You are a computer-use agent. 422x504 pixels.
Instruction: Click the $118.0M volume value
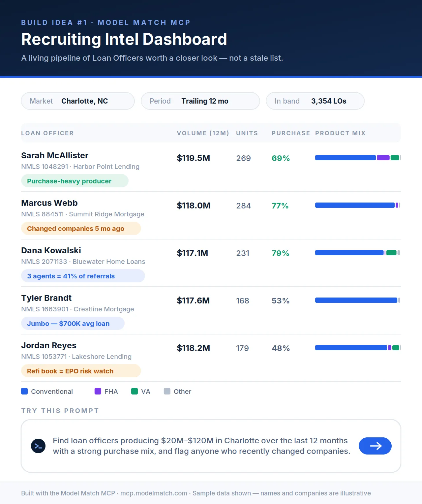[x=194, y=205]
